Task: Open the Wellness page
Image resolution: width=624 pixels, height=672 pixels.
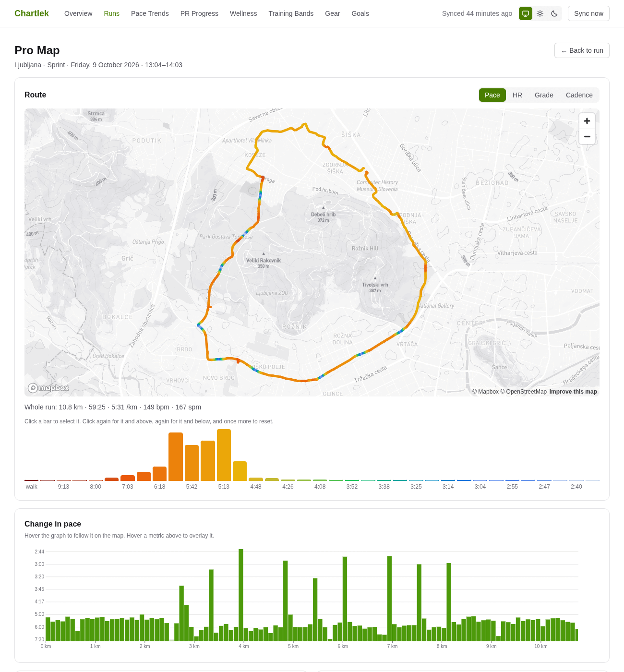Action: click(243, 13)
